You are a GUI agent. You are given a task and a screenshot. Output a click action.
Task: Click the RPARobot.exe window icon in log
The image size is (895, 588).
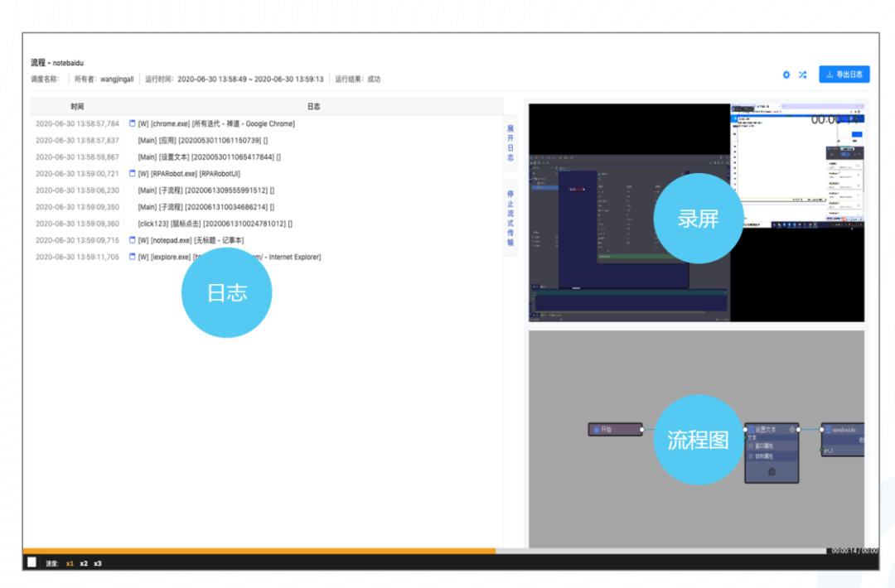pos(133,173)
